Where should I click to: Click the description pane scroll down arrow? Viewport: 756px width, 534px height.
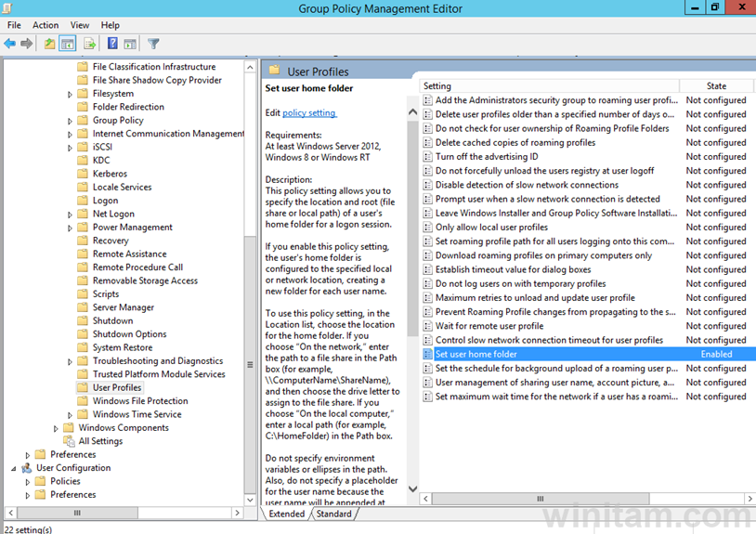[x=412, y=488]
